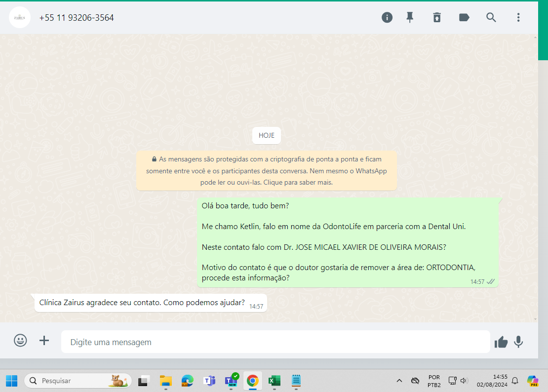This screenshot has width=548, height=392.
Task: Open the three-dot chat options menu
Action: (518, 17)
